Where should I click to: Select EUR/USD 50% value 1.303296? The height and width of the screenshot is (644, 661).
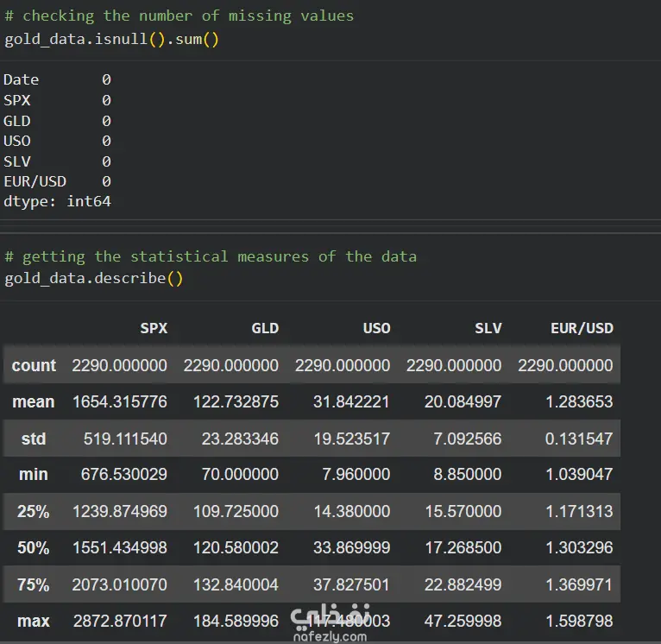[579, 548]
